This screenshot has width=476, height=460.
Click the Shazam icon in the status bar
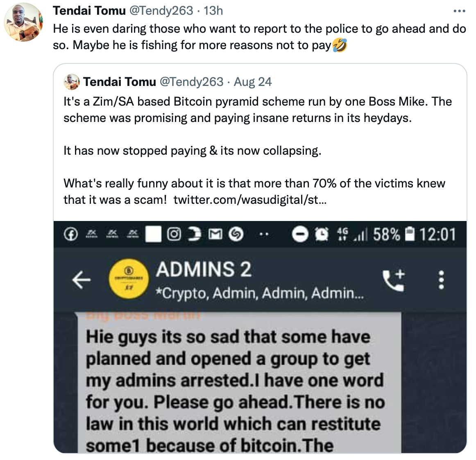point(236,235)
